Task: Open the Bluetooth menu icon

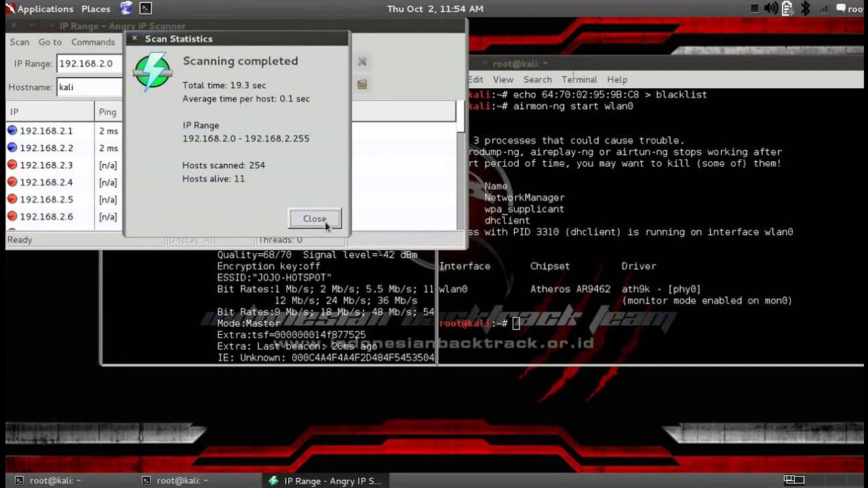Action: [806, 9]
